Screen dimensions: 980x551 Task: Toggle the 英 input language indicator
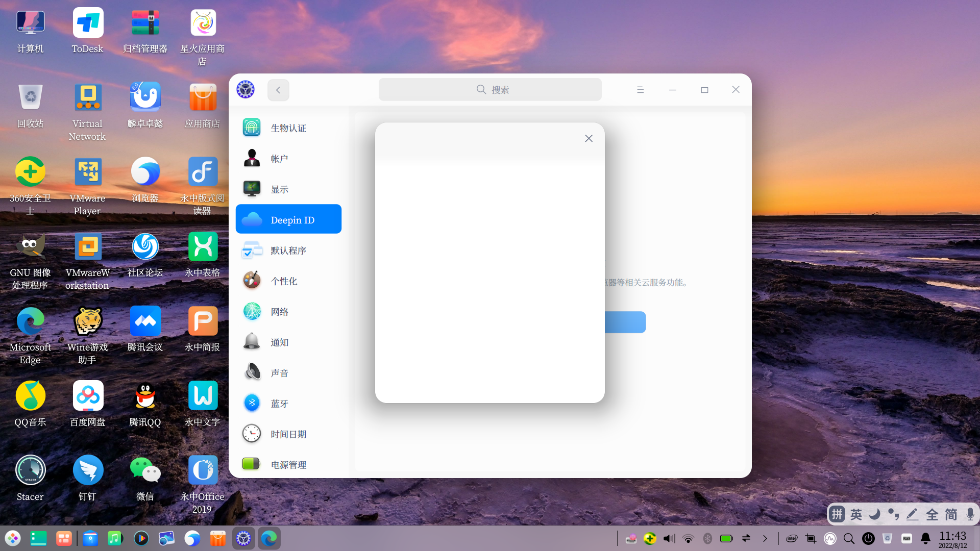[x=856, y=514]
